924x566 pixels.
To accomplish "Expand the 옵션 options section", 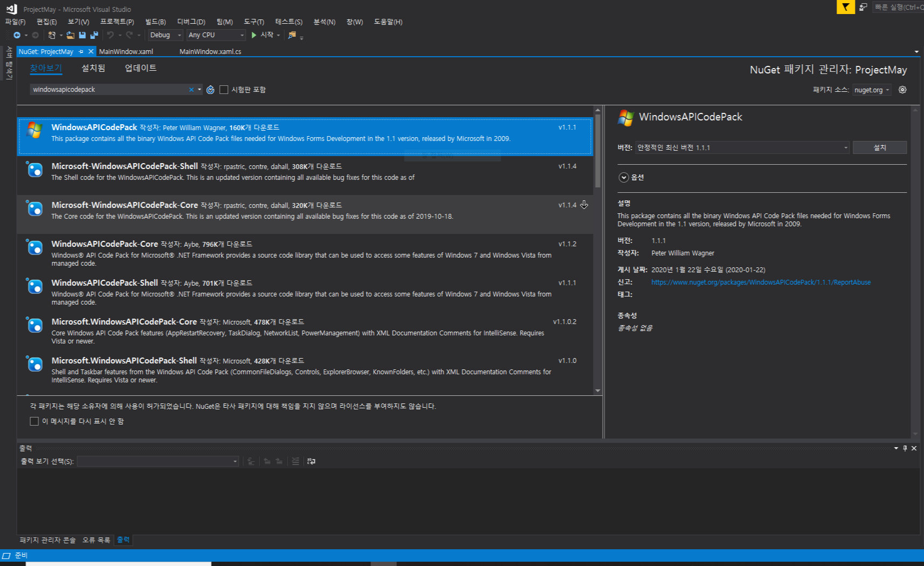I will (624, 177).
